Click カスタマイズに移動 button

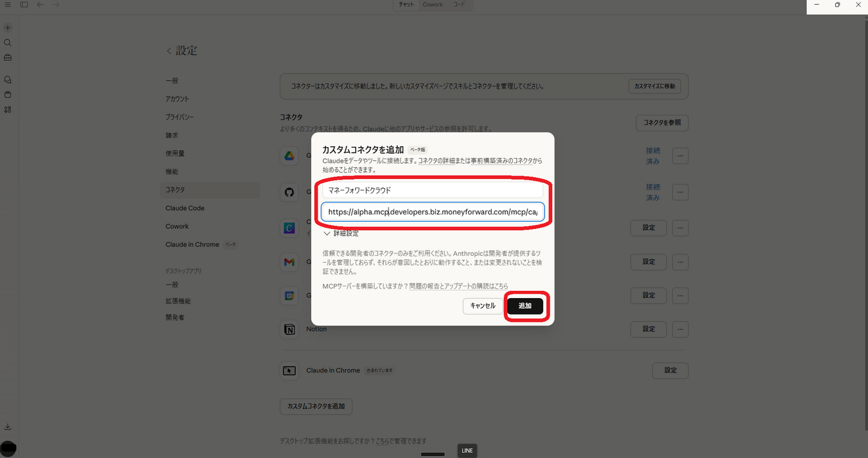point(654,86)
